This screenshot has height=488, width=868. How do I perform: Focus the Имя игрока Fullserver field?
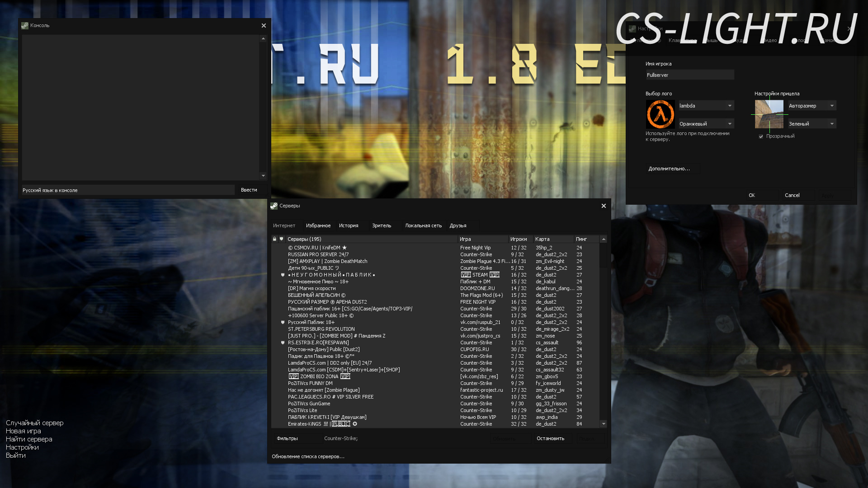coord(690,75)
